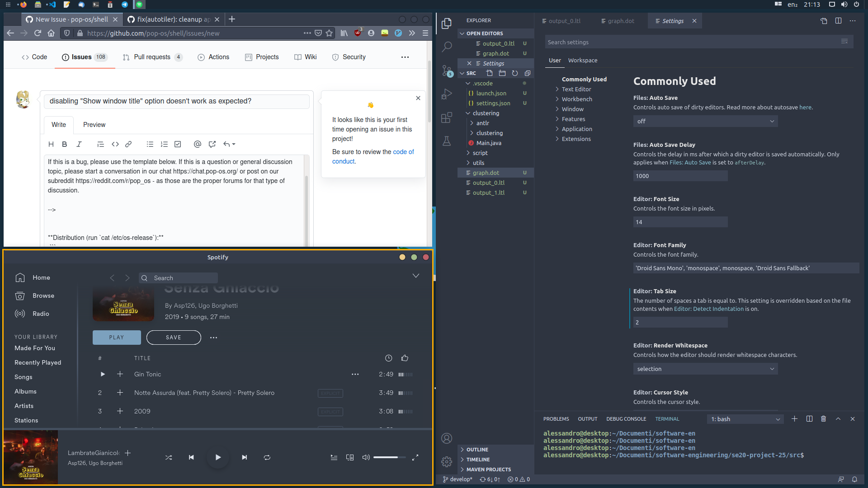868x488 pixels.
Task: Open Spotify devices available icon
Action: pyautogui.click(x=349, y=457)
